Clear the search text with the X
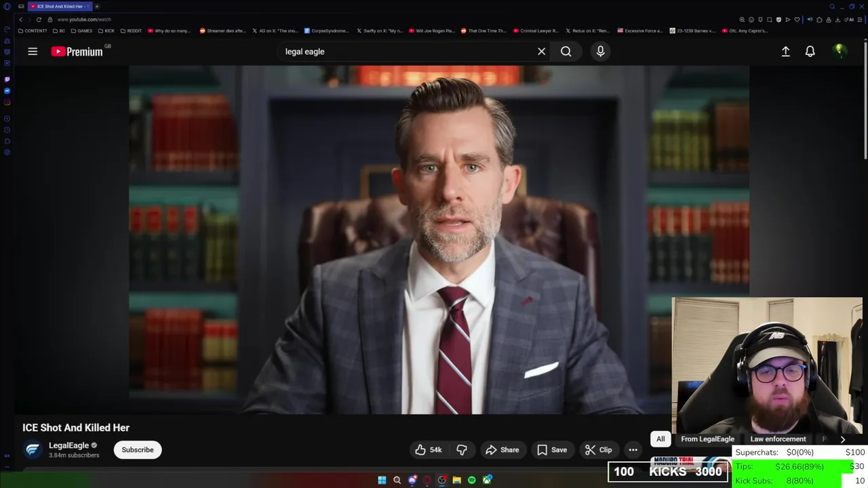The height and width of the screenshot is (488, 868). click(541, 52)
